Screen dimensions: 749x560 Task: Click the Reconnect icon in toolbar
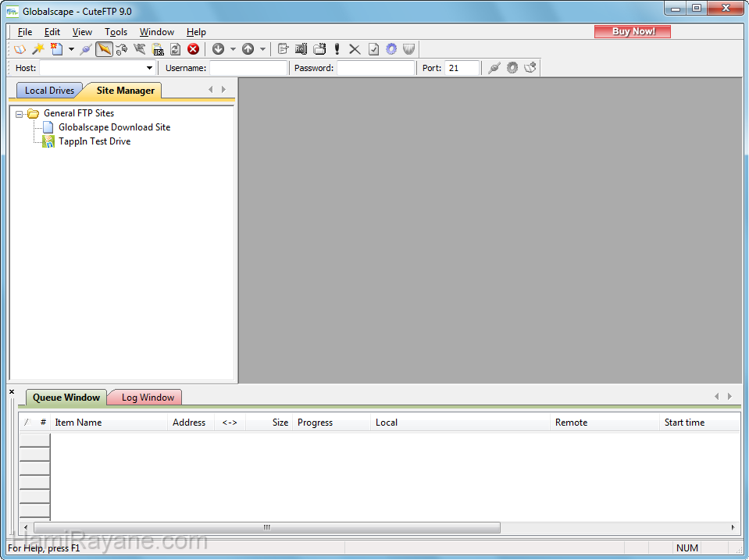[122, 48]
